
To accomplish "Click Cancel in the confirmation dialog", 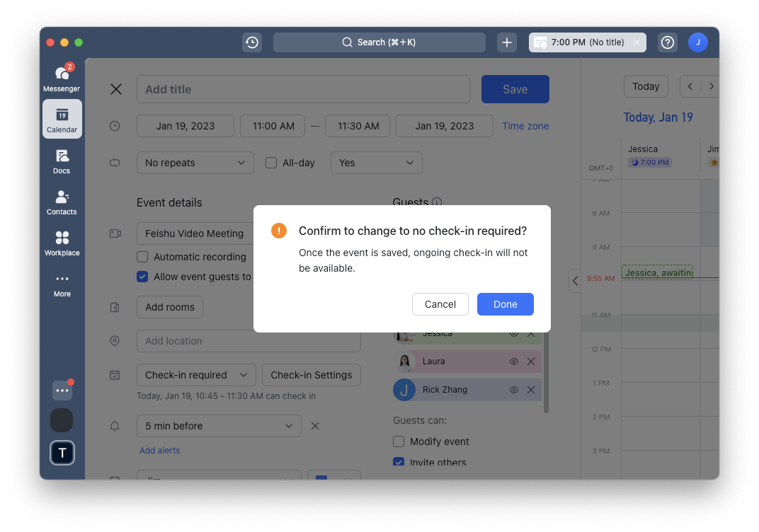I will tap(440, 304).
